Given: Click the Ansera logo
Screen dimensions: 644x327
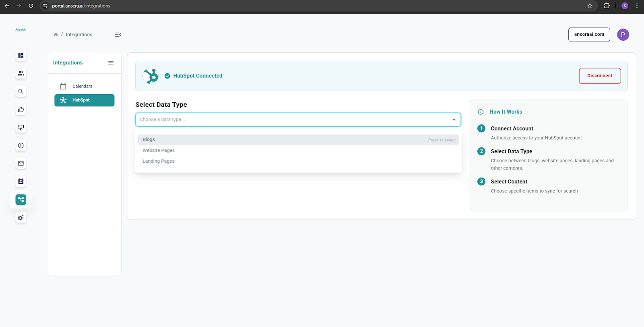Looking at the screenshot, I should [x=21, y=30].
